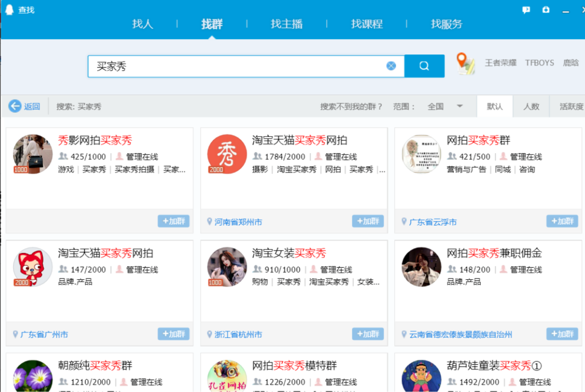Viewport: 585px width, 392px height.
Task: Click the QQ penguin logo icon
Action: click(9, 10)
